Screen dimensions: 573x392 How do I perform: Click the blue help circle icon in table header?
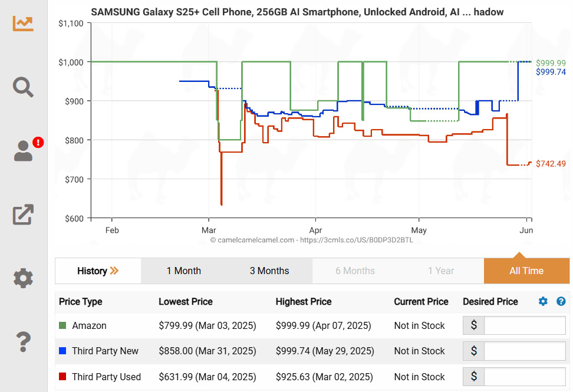[x=561, y=301]
